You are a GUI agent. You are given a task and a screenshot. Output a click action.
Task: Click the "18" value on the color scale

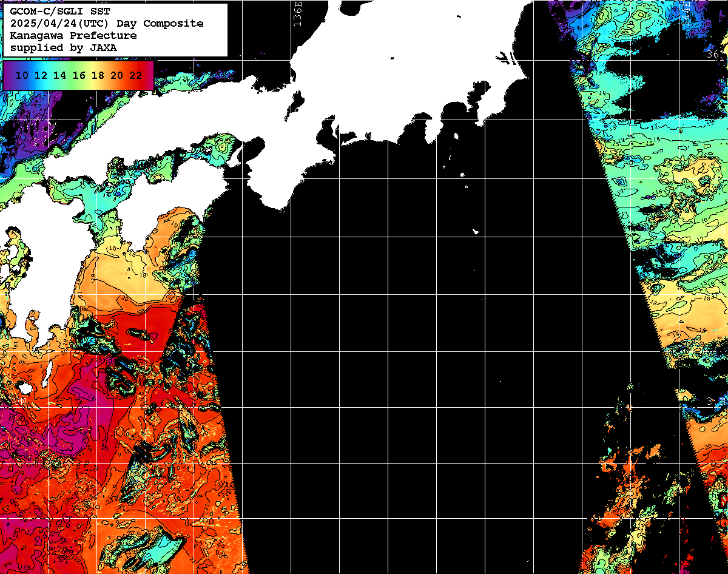[x=98, y=75]
